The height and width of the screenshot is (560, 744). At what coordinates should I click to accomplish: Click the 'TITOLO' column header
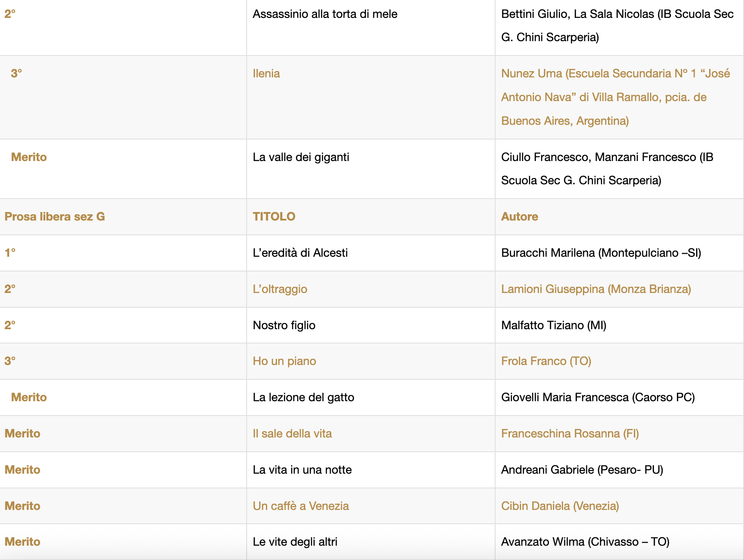(x=274, y=216)
